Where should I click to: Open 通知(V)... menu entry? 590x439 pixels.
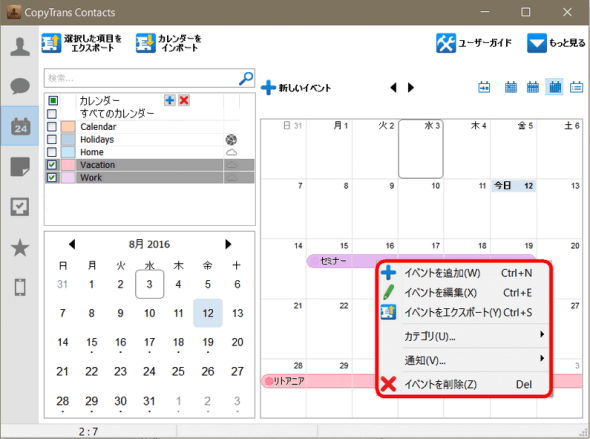[x=464, y=360]
